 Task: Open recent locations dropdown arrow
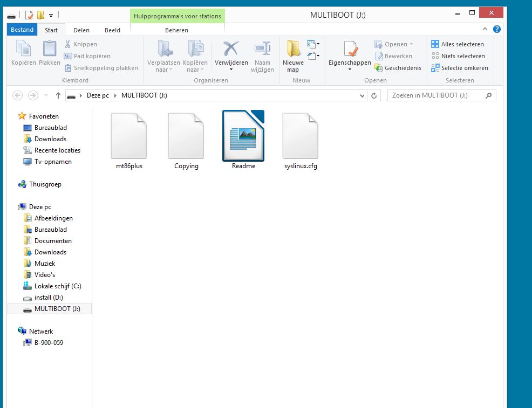point(46,95)
